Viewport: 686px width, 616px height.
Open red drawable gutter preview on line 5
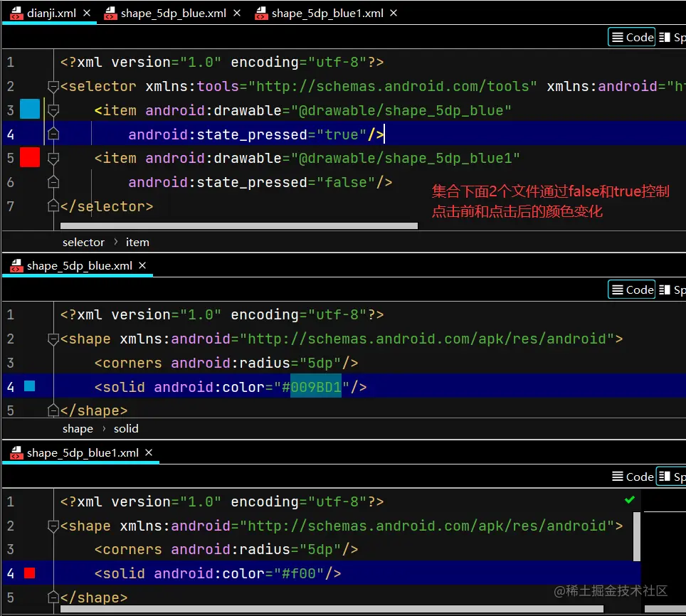pyautogui.click(x=30, y=157)
